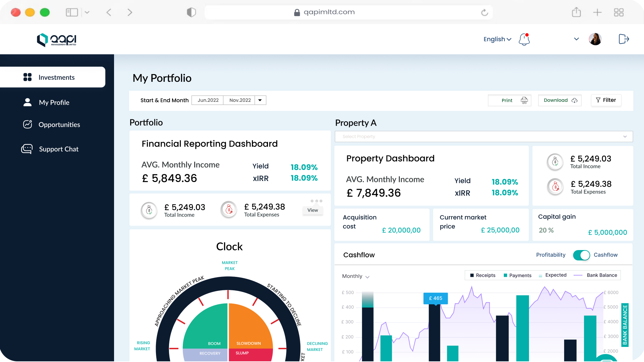Viewport: 644px width, 362px height.
Task: Click the page reload icon
Action: tap(484, 12)
